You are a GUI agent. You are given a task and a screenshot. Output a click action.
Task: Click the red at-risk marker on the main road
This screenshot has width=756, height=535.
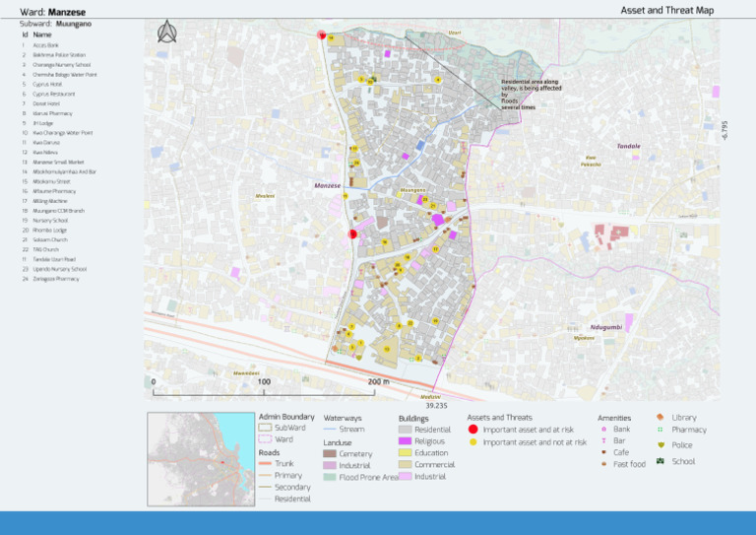pos(352,234)
